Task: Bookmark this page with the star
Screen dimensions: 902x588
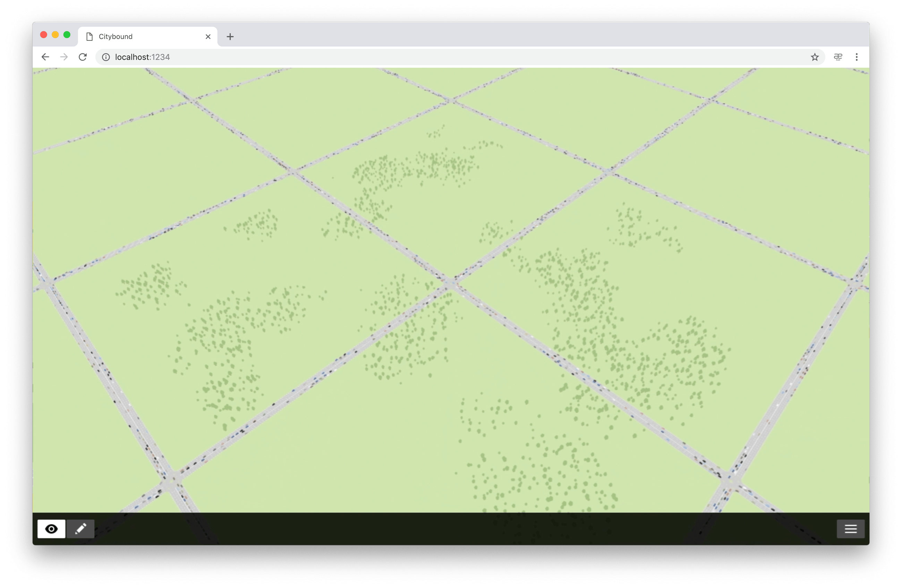Action: coord(815,57)
